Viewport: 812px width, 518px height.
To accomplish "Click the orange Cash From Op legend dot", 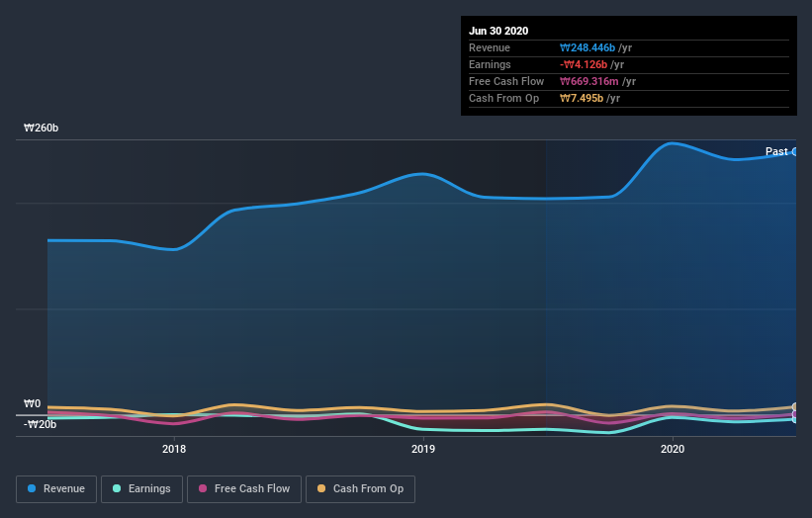I will tap(321, 488).
